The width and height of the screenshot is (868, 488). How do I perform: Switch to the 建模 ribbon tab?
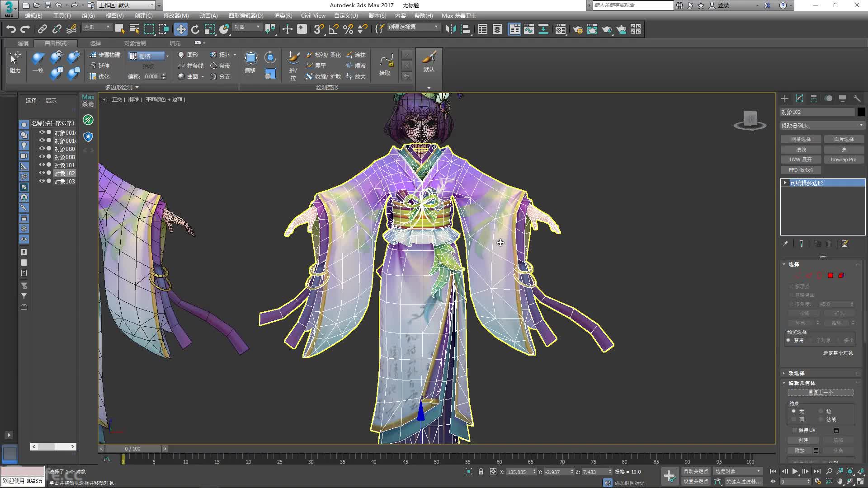coord(23,43)
